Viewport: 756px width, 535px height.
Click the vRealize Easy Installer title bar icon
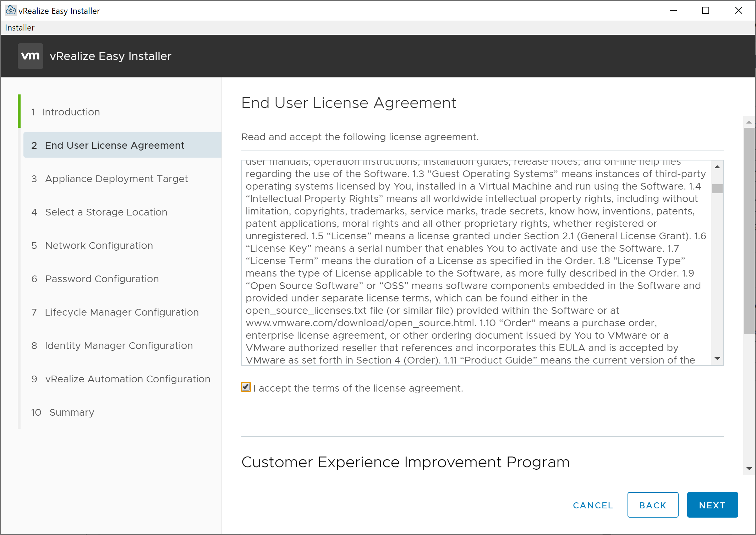pyautogui.click(x=11, y=10)
